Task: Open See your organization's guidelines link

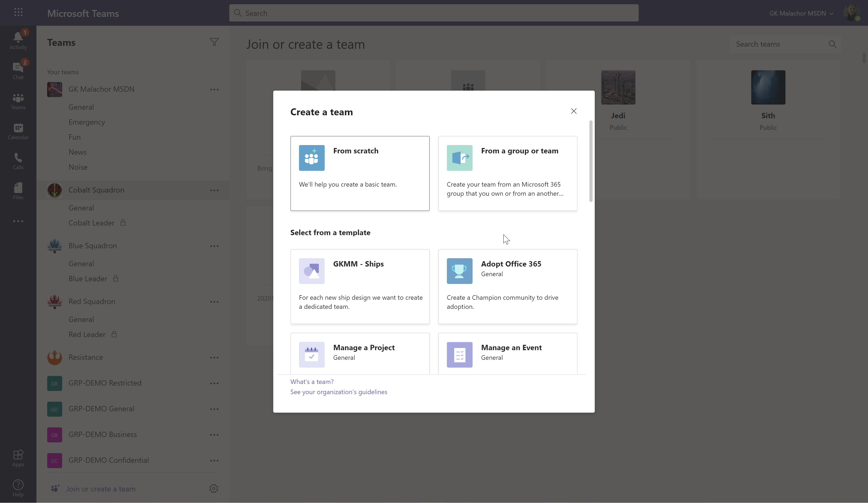Action: pos(339,392)
